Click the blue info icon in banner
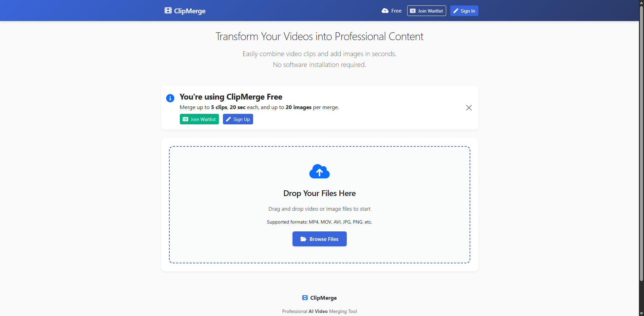 click(170, 98)
